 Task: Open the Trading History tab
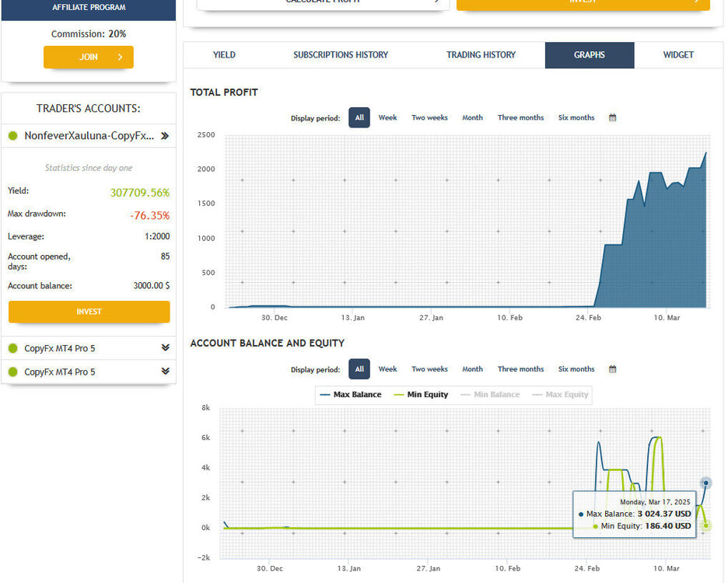pos(481,54)
